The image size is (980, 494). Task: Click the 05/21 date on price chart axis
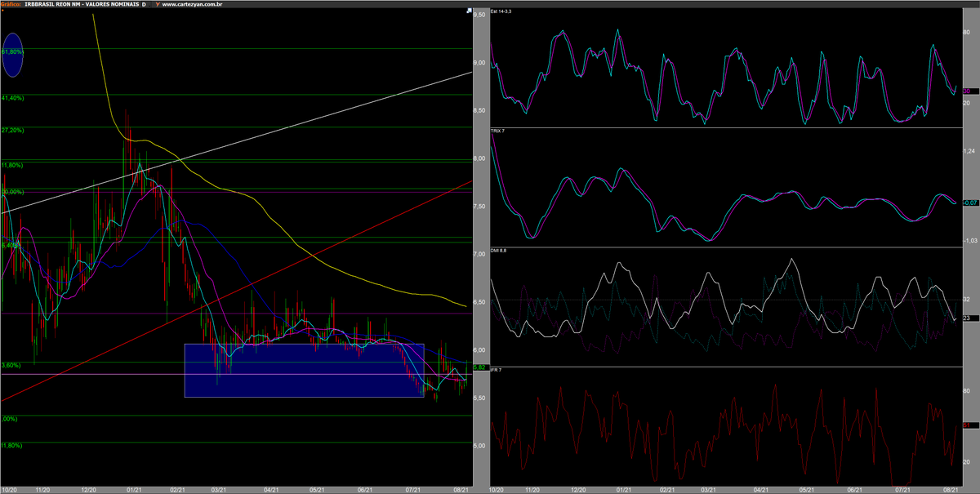pyautogui.click(x=318, y=490)
